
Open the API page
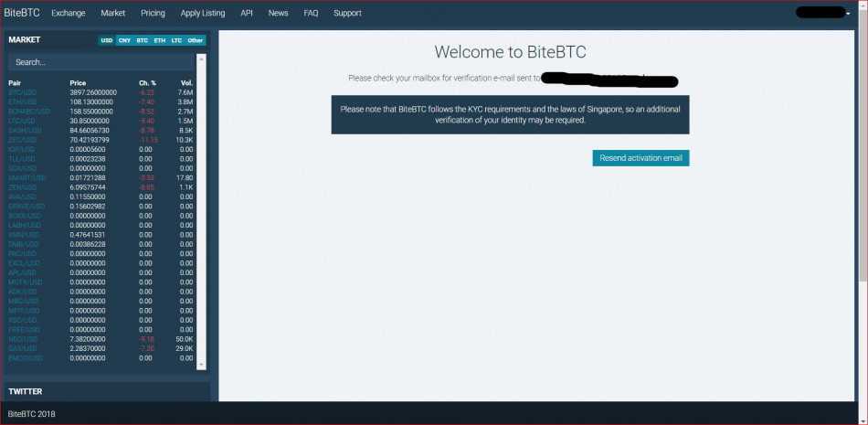point(247,13)
